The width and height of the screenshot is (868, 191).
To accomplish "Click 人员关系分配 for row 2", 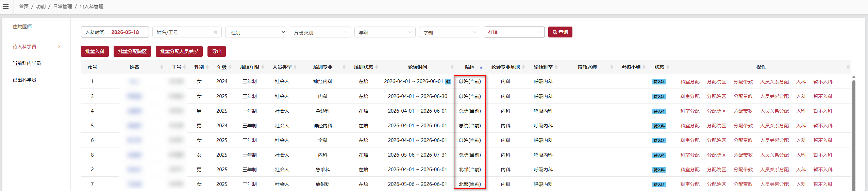I will (x=774, y=170).
